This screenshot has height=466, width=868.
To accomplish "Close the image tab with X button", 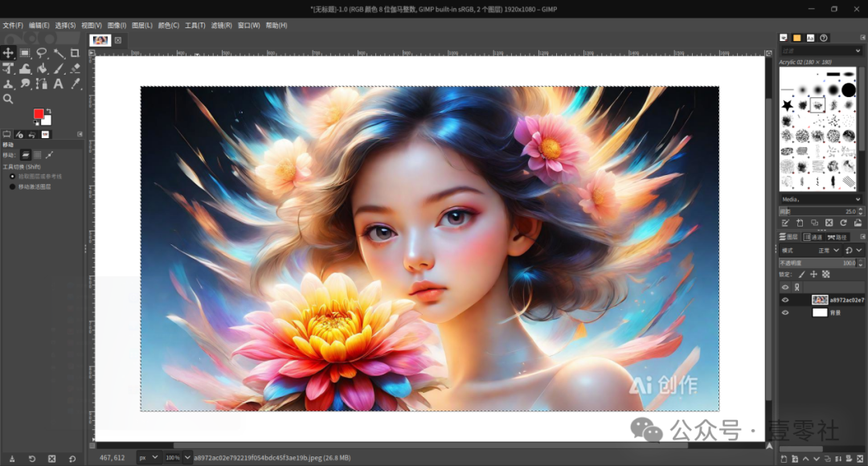I will click(118, 40).
